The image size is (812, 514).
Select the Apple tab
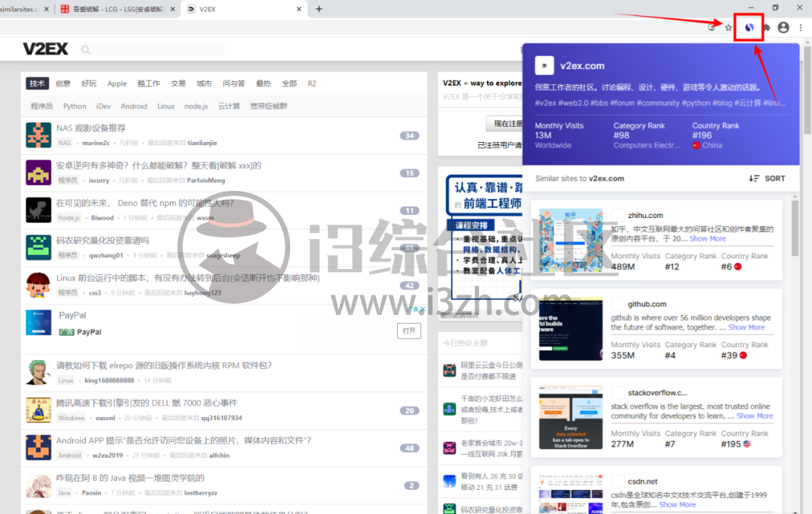(x=117, y=83)
